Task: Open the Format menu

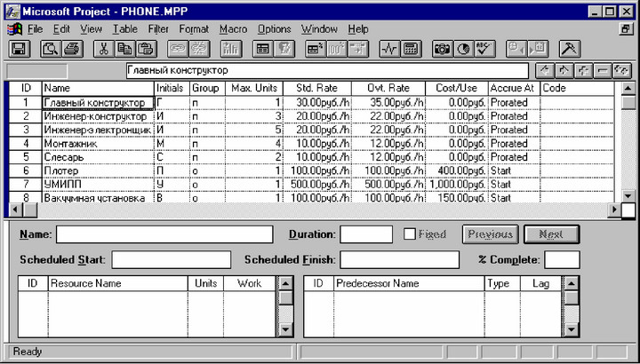Action: click(x=194, y=29)
